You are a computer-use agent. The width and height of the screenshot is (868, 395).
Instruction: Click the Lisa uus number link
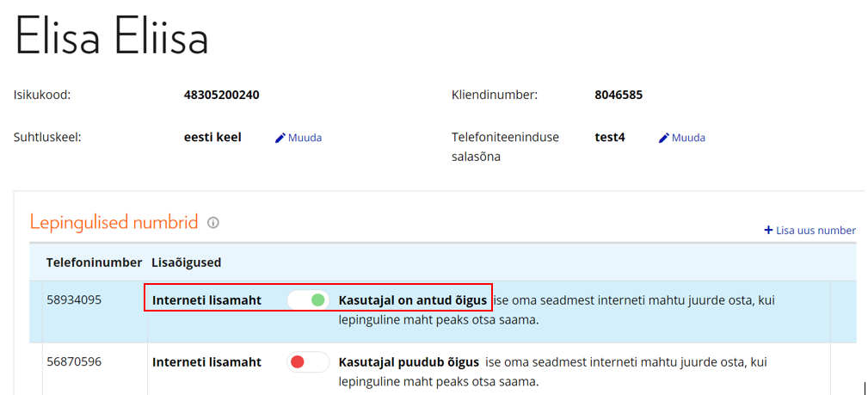coord(816,231)
